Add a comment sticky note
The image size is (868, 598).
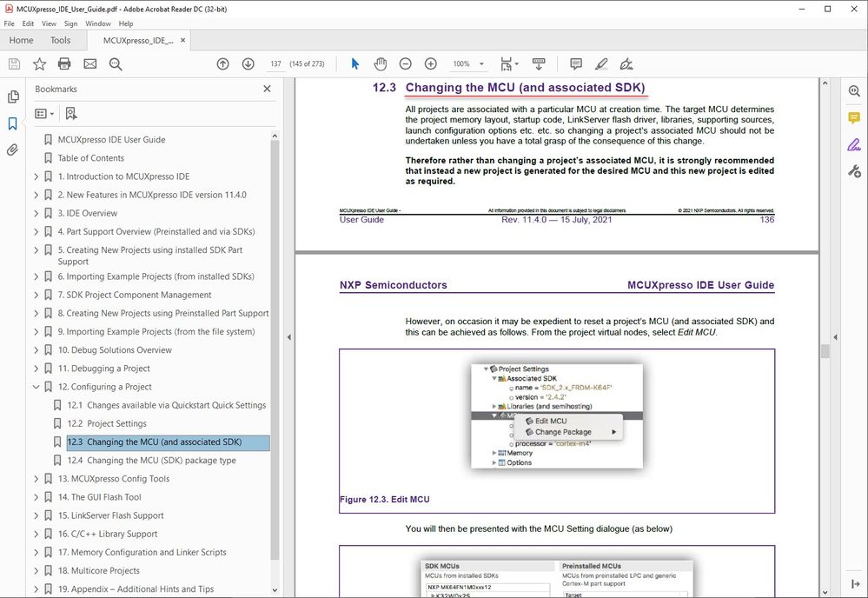(x=576, y=63)
